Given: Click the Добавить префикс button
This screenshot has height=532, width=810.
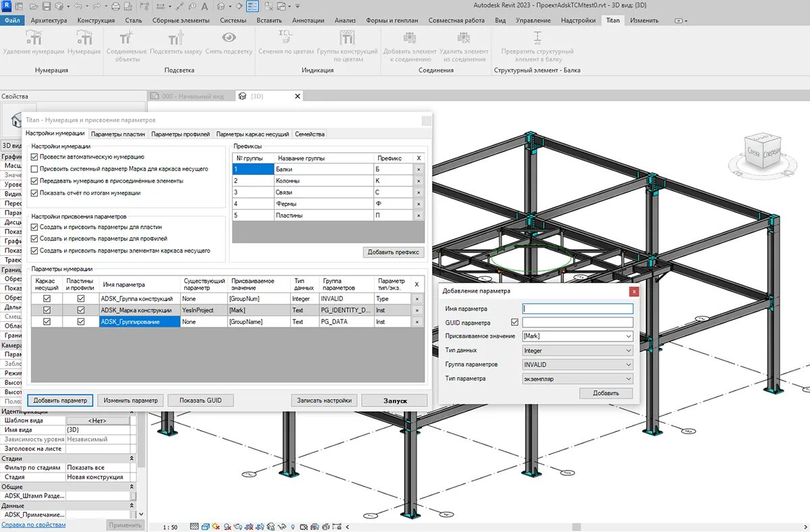Looking at the screenshot, I should 394,252.
